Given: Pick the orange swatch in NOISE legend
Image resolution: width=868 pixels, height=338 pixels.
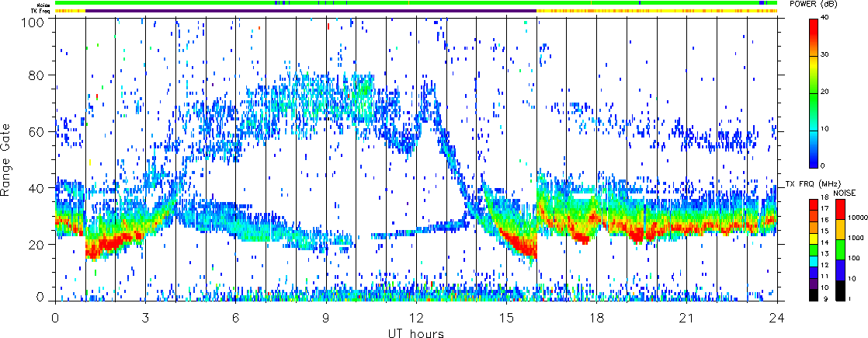Looking at the screenshot, I should coord(840,229).
